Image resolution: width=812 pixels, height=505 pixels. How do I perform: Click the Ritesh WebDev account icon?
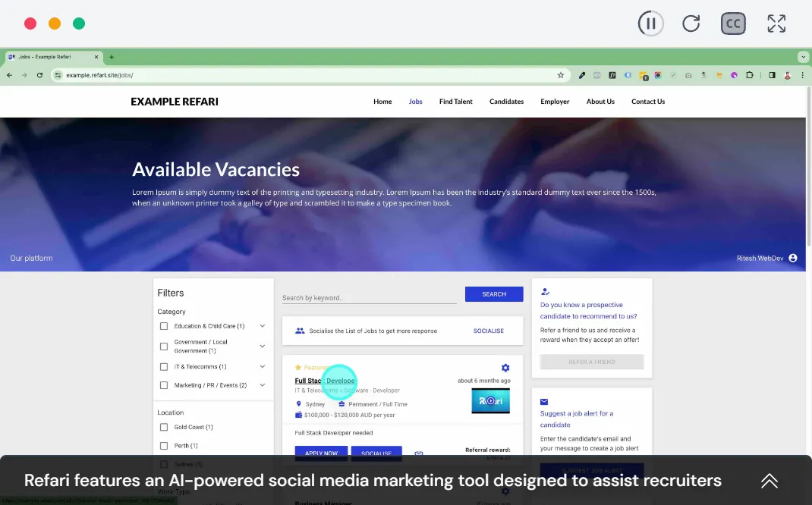point(793,259)
